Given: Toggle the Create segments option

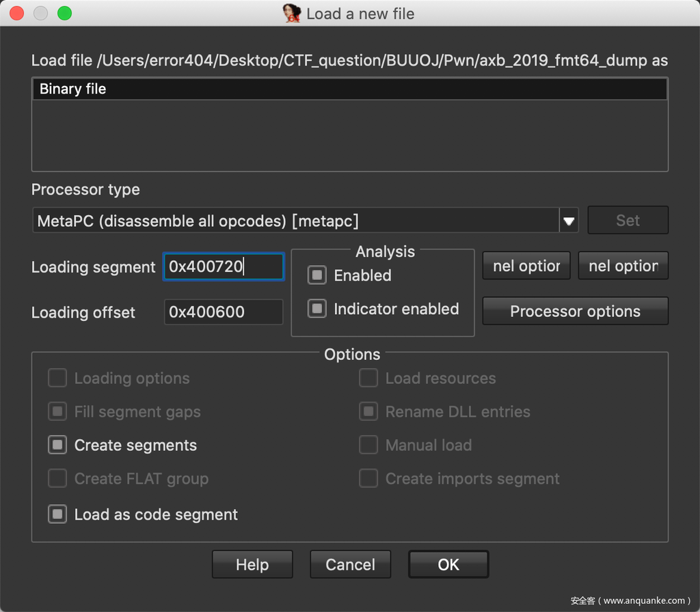Looking at the screenshot, I should (x=57, y=445).
